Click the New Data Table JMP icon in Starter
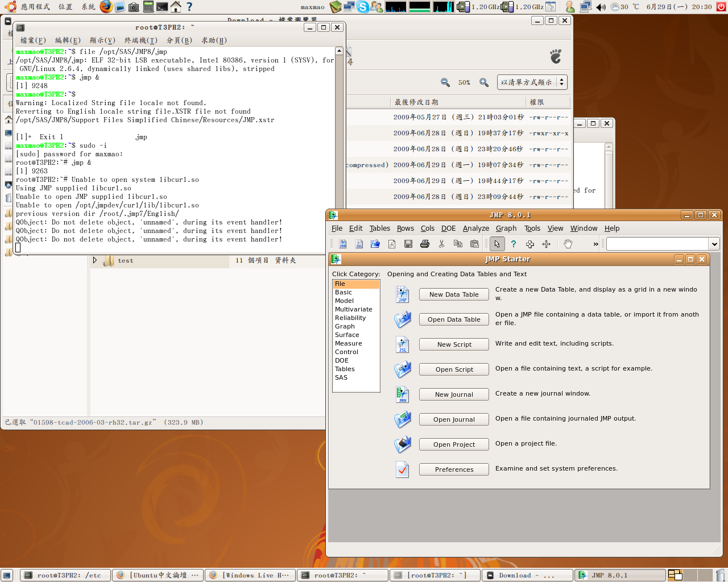Viewport: 728px width, 582px height. pyautogui.click(x=403, y=294)
